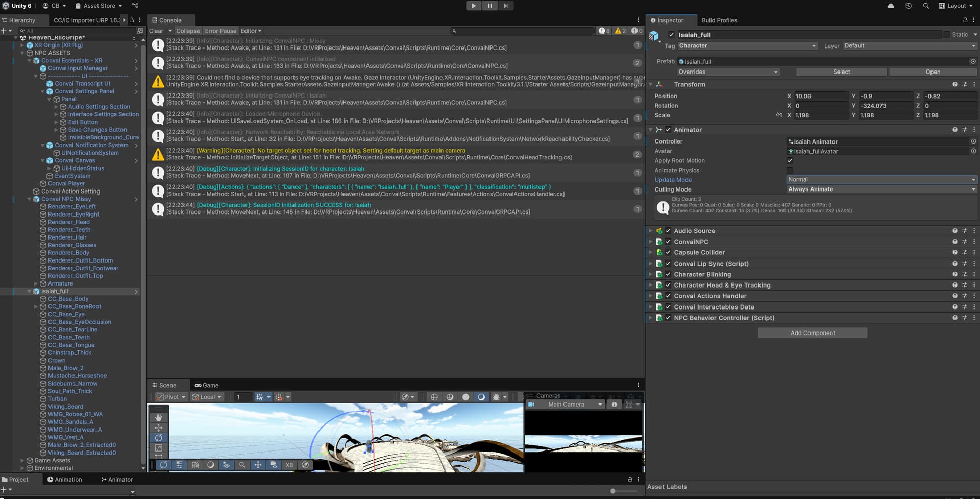This screenshot has width=980, height=499.
Task: Open the Layout dropdown
Action: pyautogui.click(x=955, y=6)
